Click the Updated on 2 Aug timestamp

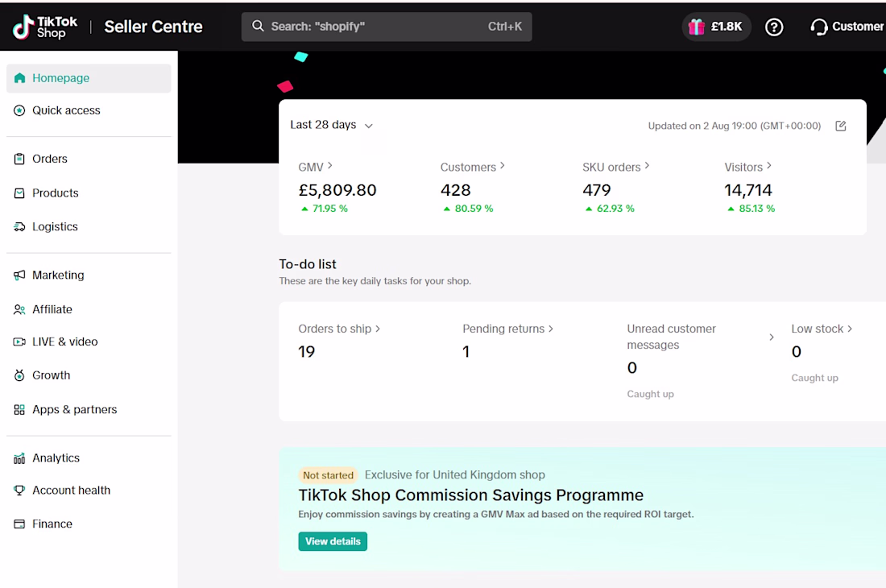(734, 126)
